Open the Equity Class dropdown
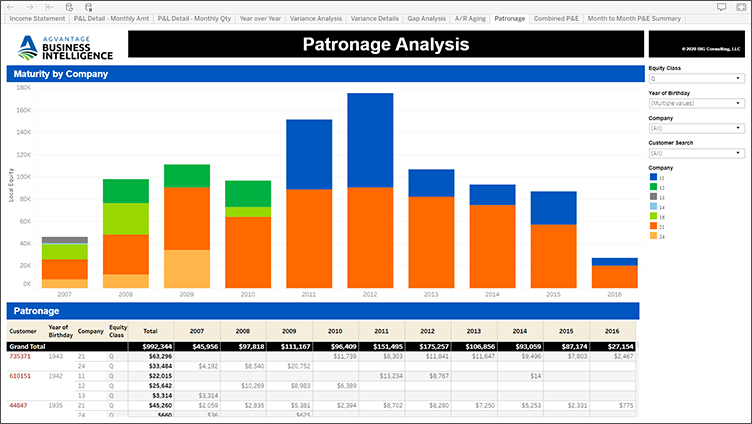The width and height of the screenshot is (752, 424). point(695,78)
